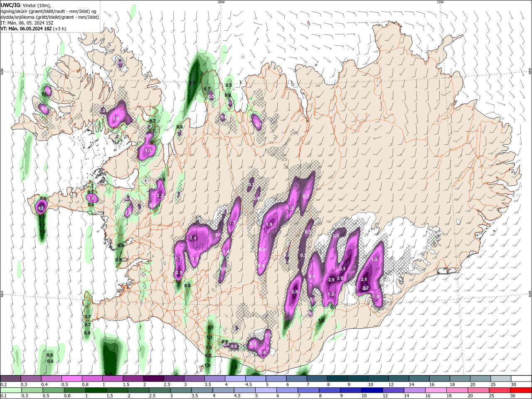Screen dimensions: 532x399
Task: Click the '2.4' snowfall value on the map
Action: click(x=193, y=238)
